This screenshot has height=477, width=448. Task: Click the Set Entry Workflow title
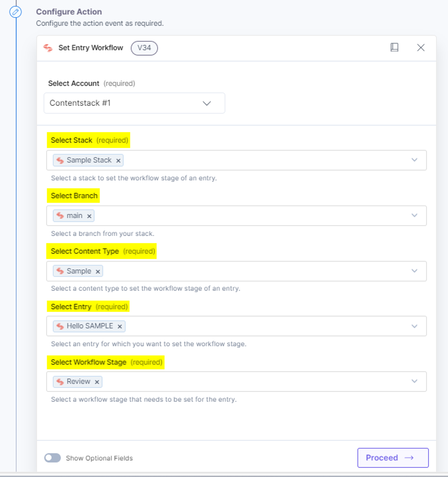tap(91, 48)
